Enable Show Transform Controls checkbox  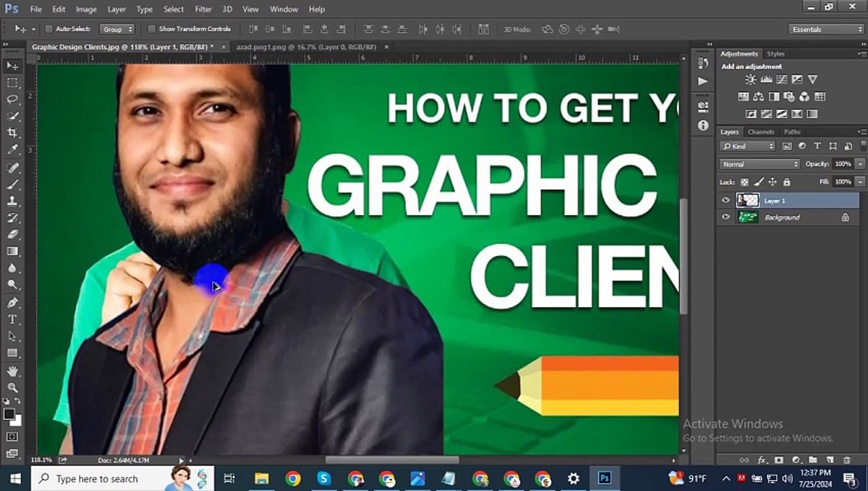click(x=151, y=29)
